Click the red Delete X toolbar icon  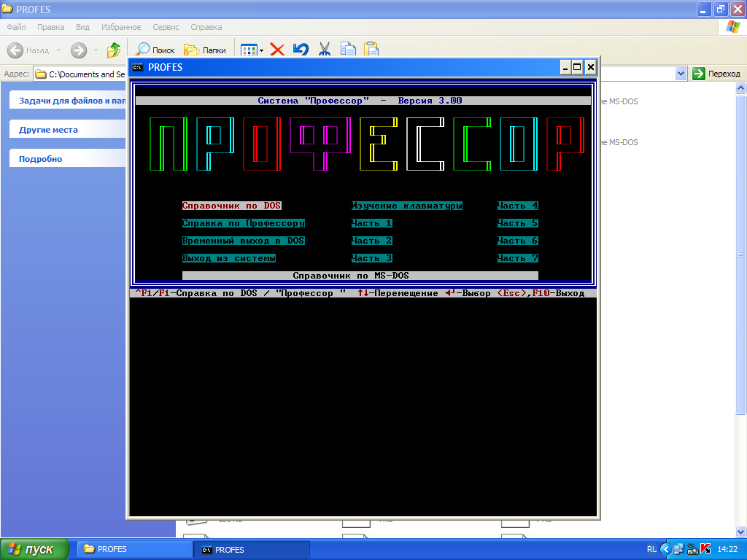(x=277, y=50)
